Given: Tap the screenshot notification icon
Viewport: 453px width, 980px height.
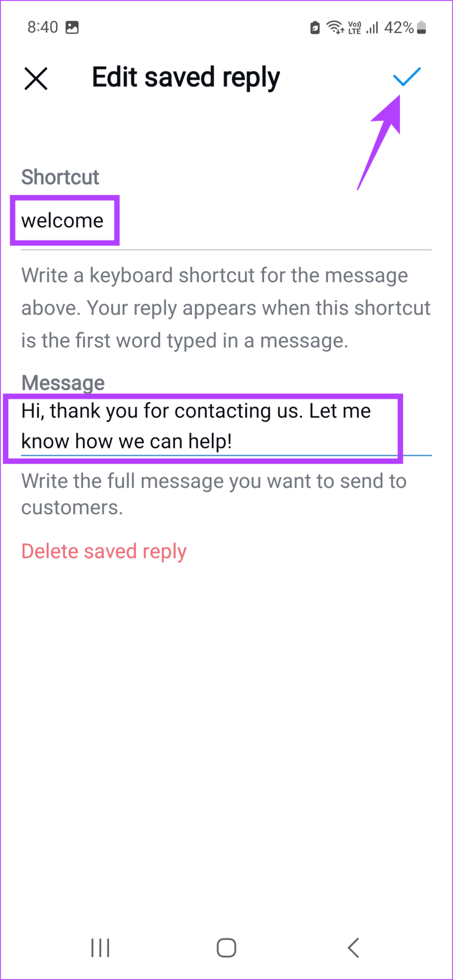Looking at the screenshot, I should [72, 27].
